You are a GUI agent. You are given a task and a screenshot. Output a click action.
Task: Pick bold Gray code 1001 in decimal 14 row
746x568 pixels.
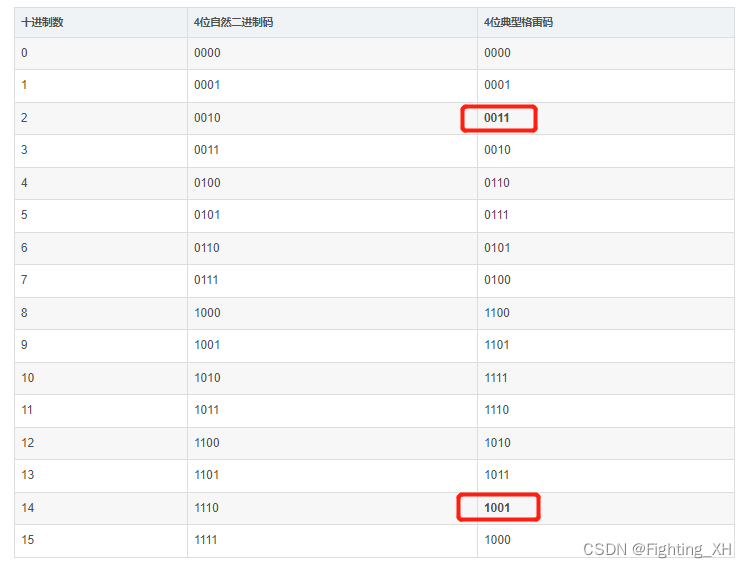[497, 508]
